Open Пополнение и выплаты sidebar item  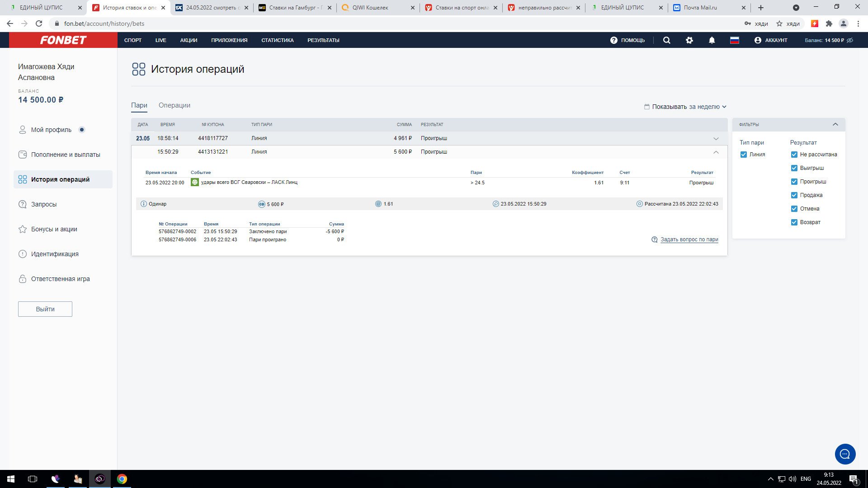[x=66, y=155]
